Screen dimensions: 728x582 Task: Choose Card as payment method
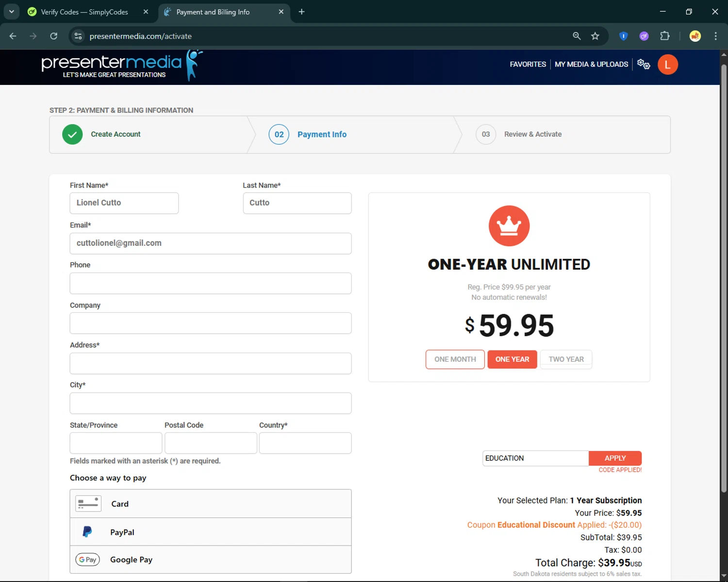[211, 503]
